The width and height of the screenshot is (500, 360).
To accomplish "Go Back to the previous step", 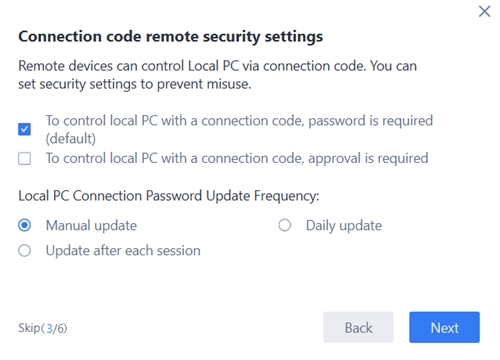I will 358,327.
